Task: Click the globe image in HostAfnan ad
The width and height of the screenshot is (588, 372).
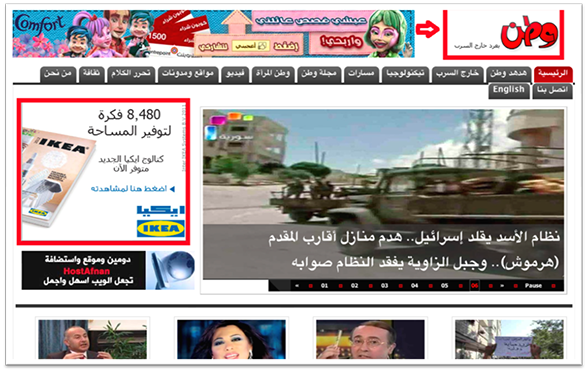Action: coord(171,270)
